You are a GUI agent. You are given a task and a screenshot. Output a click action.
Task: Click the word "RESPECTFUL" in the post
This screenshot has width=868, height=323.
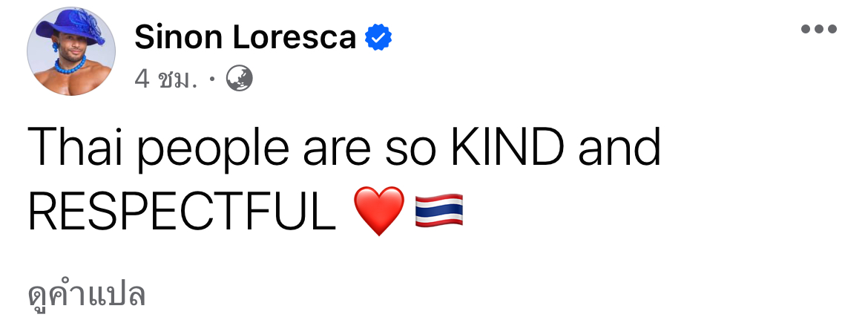tap(182, 211)
